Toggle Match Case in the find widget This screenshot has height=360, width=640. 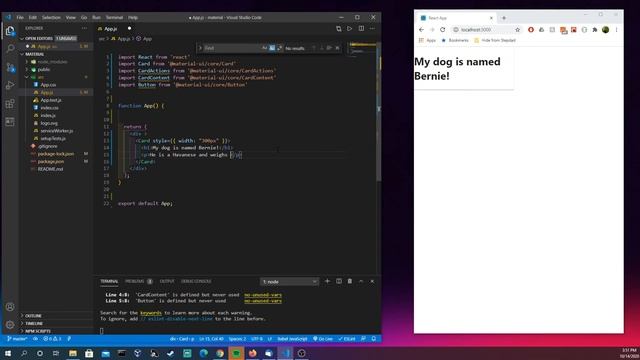coord(264,48)
